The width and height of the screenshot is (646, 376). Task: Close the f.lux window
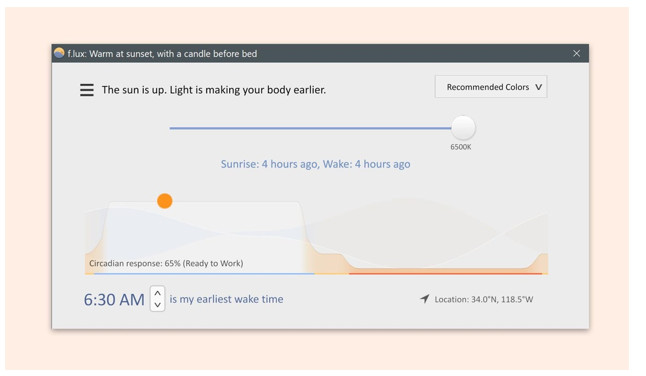pyautogui.click(x=577, y=54)
